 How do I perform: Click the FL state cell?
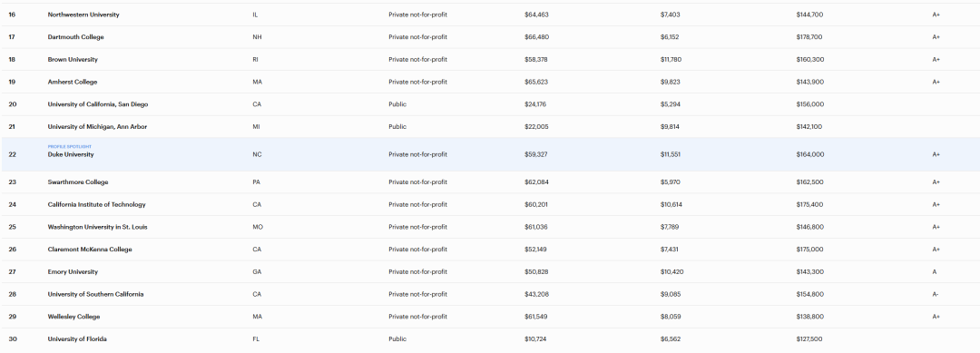point(256,339)
